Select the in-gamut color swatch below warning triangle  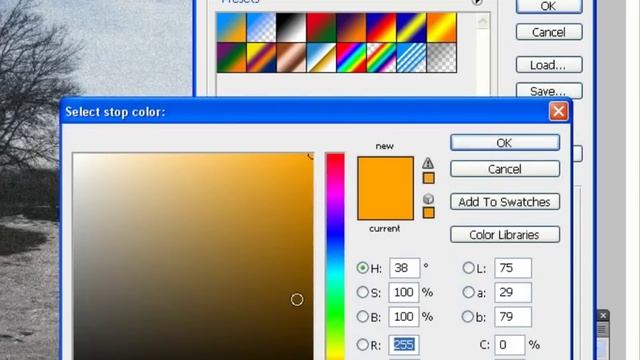tap(428, 178)
